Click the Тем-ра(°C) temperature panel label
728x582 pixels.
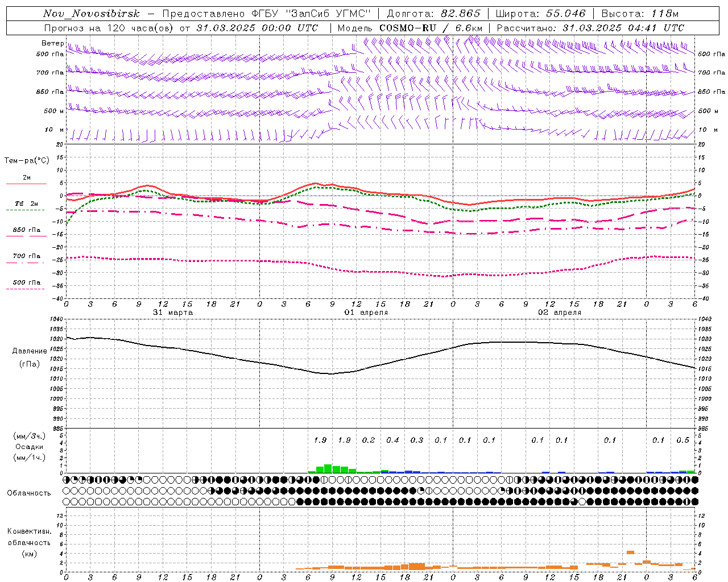point(27,161)
